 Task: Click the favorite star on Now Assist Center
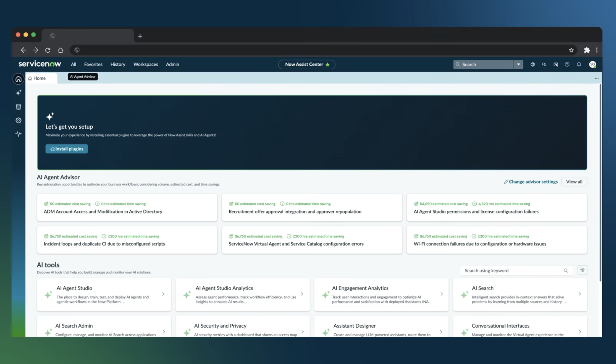pyautogui.click(x=327, y=65)
